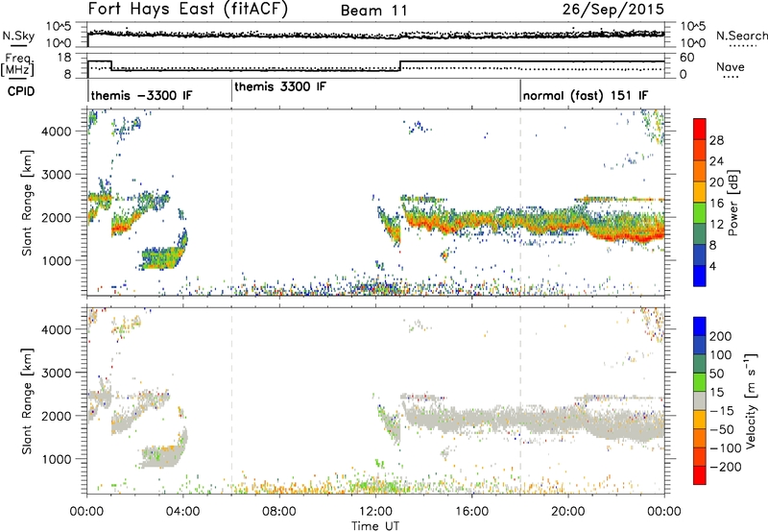
Task: Click the "04:00" time axis label
Action: [183, 512]
